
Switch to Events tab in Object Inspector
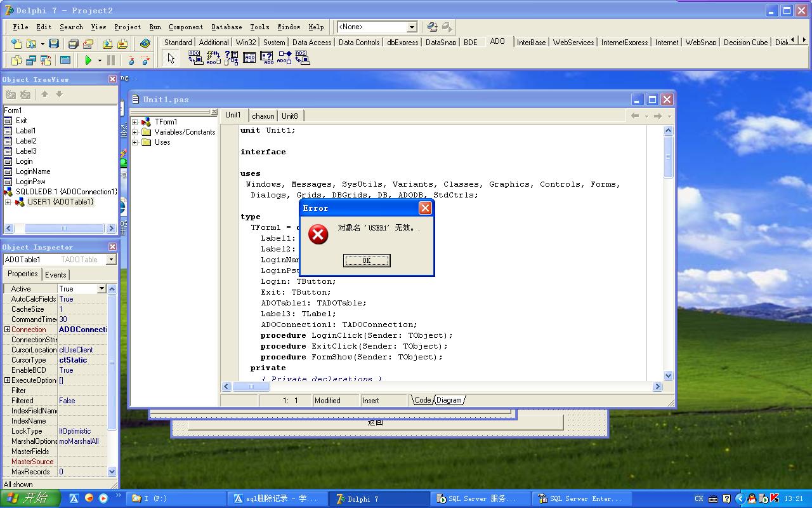[x=55, y=274]
